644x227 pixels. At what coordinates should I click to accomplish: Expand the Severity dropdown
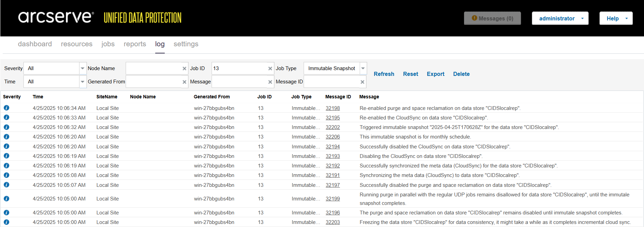(x=83, y=68)
